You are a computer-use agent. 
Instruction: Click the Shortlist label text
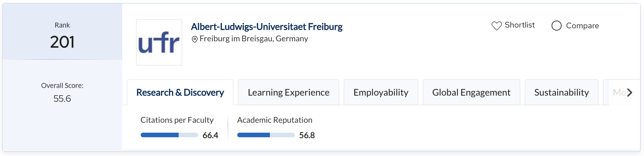(x=520, y=25)
